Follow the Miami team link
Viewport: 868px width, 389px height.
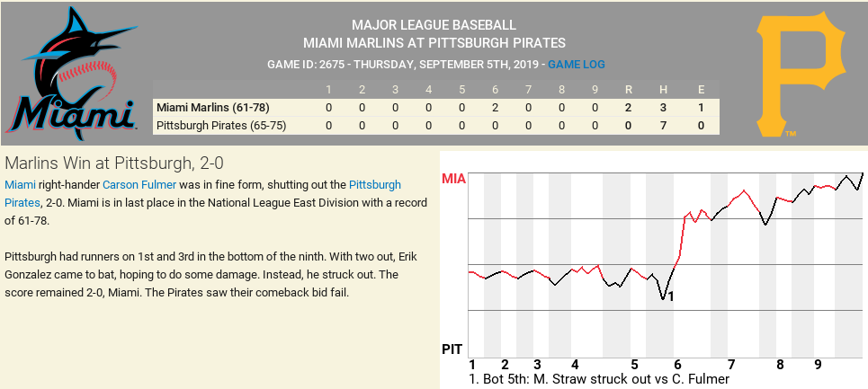coord(20,184)
